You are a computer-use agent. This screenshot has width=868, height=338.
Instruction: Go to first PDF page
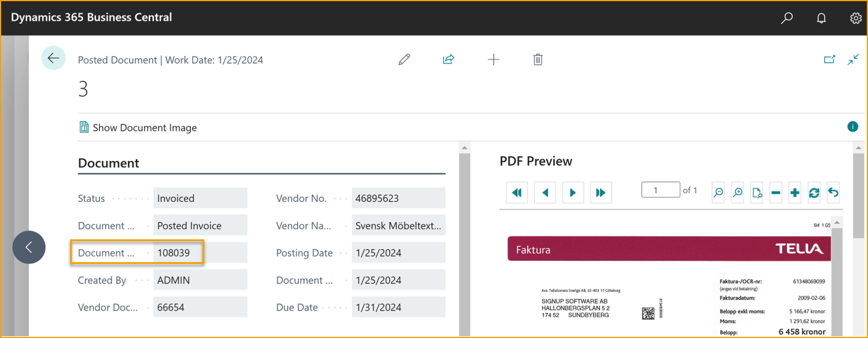point(517,193)
